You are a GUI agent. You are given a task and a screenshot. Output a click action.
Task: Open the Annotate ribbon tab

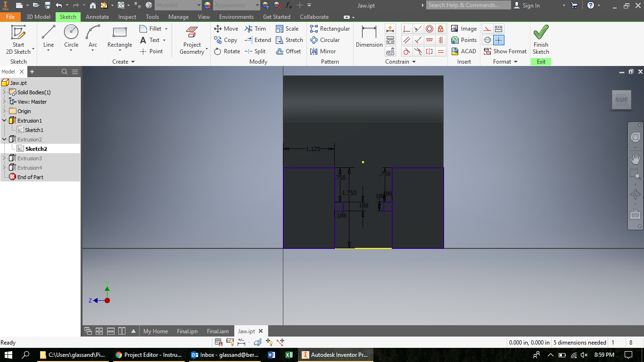[97, 17]
